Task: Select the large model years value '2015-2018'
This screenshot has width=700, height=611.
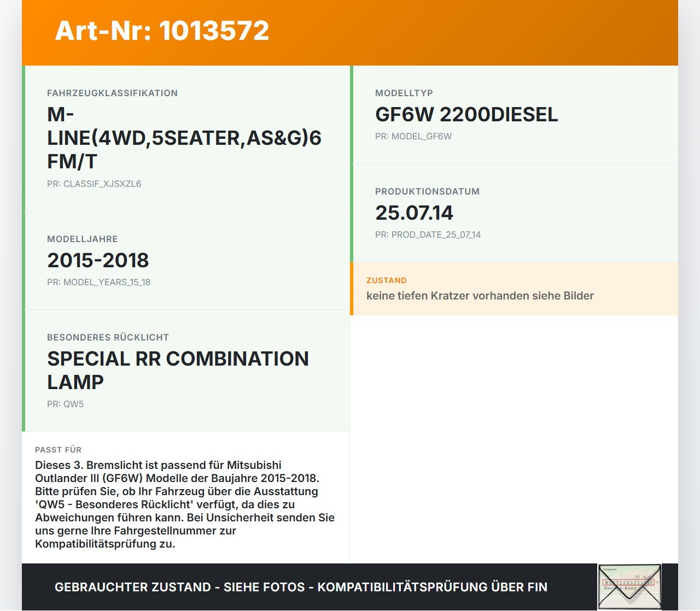Action: tap(98, 260)
